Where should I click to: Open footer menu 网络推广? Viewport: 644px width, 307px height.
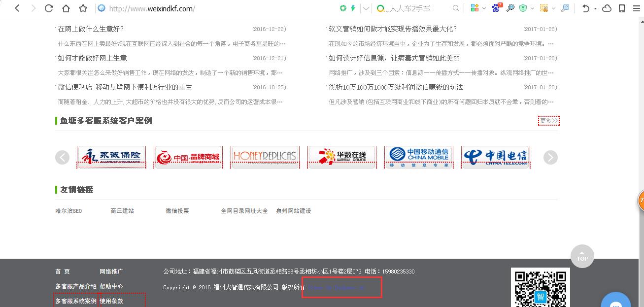point(111,272)
